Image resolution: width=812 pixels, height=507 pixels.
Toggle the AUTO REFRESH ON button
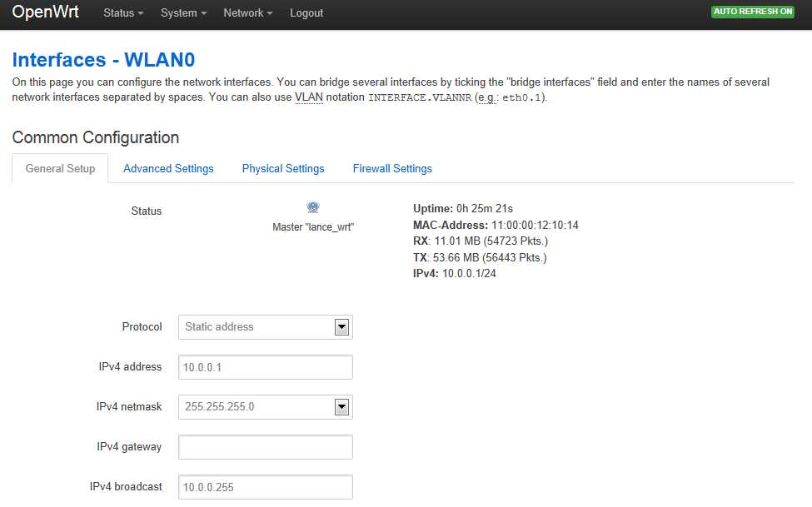pos(752,12)
